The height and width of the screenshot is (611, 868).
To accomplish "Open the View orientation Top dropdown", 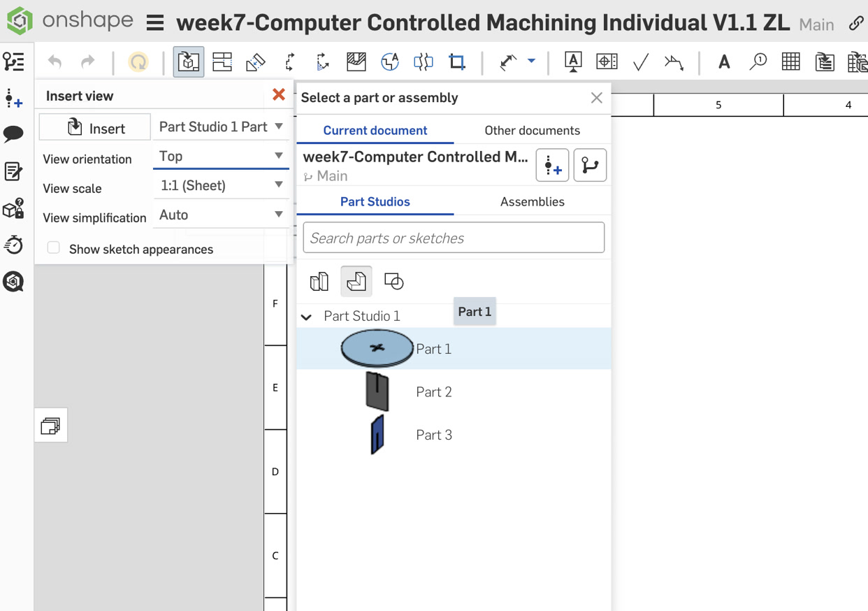I will [221, 156].
